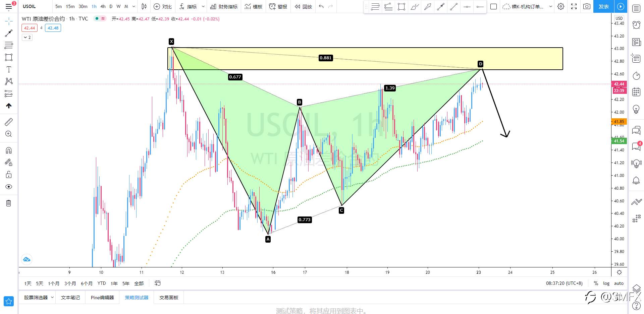This screenshot has width=644, height=314.
Task: Set date range to 3个月
Action: pos(70,283)
